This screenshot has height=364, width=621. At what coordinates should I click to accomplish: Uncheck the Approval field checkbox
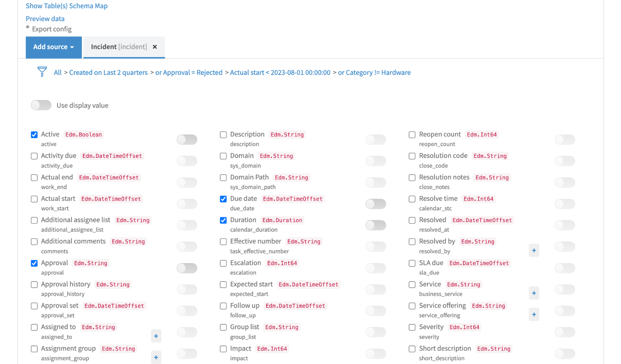(34, 263)
